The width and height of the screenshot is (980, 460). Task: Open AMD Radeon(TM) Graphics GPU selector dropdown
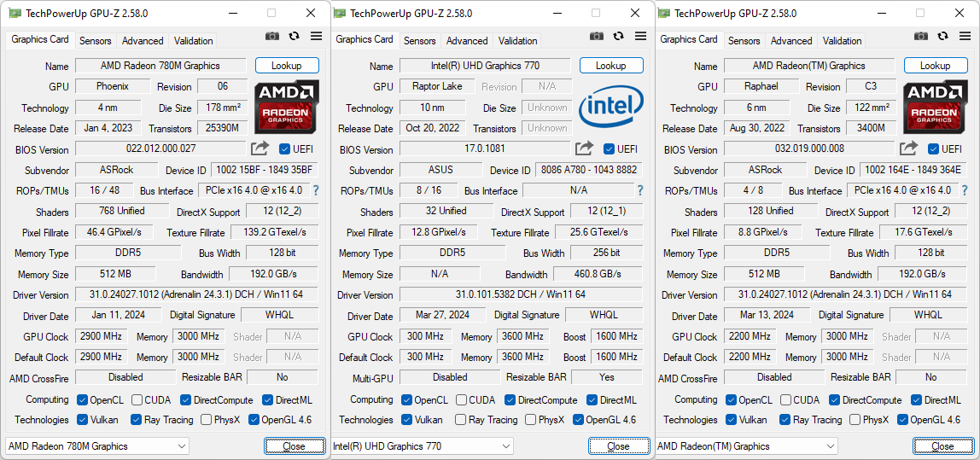pos(745,446)
